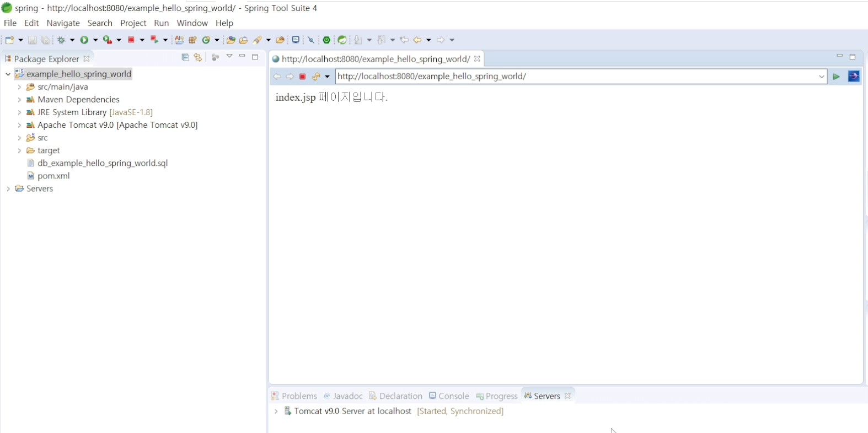Screen dimensions: 868x433
Task: Click the green Run button in main toolbar
Action: pos(84,40)
